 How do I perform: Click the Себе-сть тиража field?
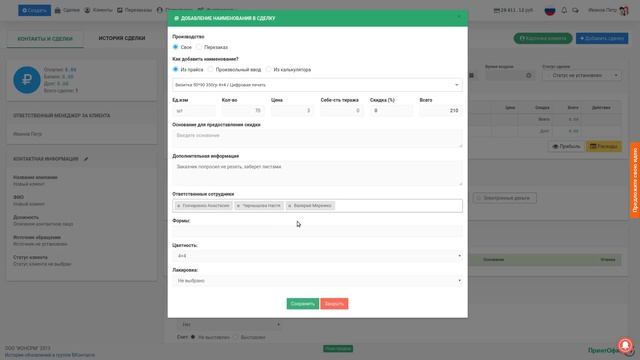[x=342, y=111]
